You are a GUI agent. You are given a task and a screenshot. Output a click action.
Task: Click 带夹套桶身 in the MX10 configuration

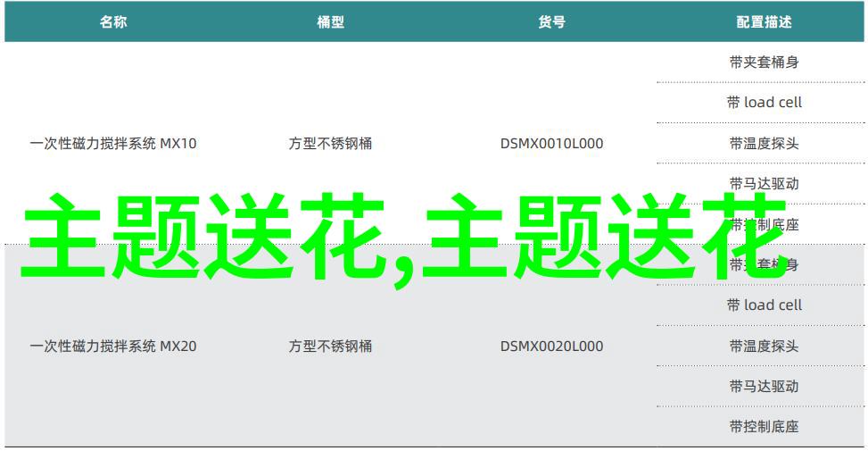(764, 62)
